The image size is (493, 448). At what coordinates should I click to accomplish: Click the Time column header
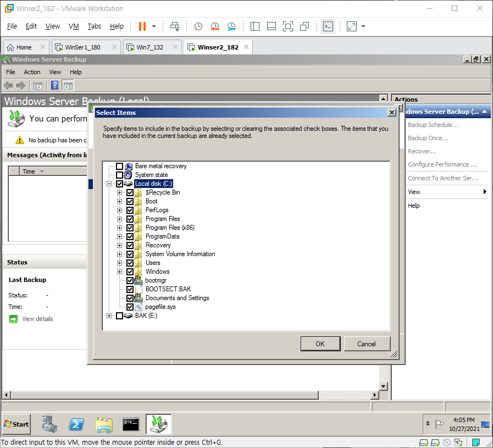point(53,172)
